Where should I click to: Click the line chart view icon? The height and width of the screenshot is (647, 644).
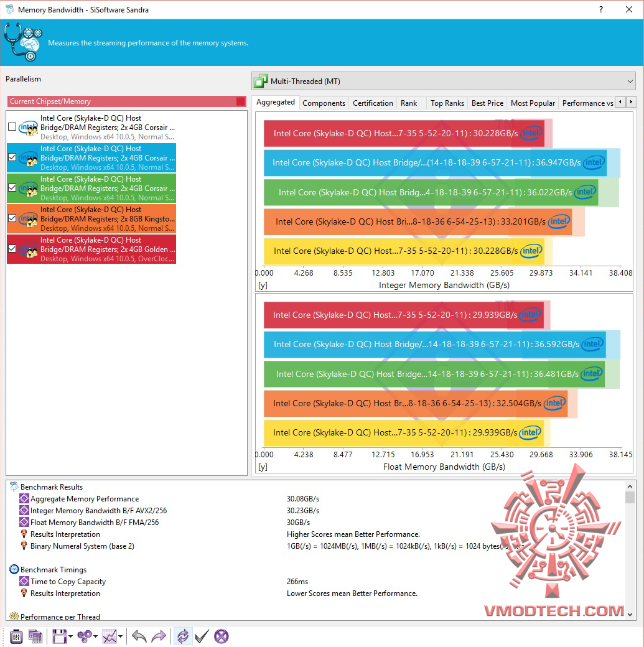coord(110,636)
